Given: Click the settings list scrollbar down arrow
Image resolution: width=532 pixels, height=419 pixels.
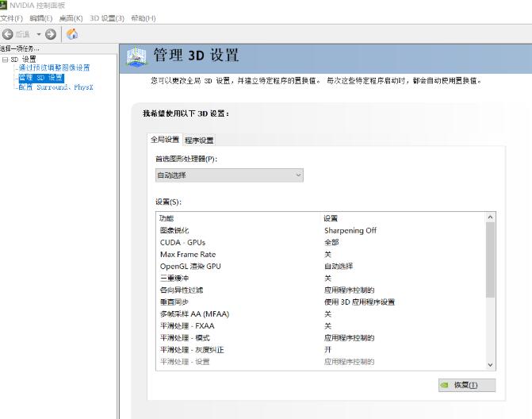Looking at the screenshot, I should pos(490,364).
